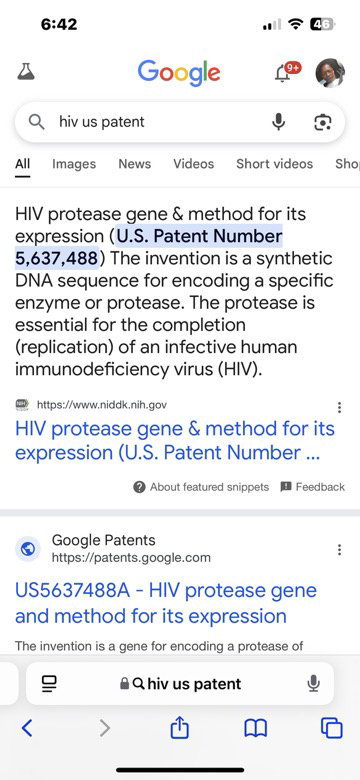Go back to the previous page

coord(27,728)
